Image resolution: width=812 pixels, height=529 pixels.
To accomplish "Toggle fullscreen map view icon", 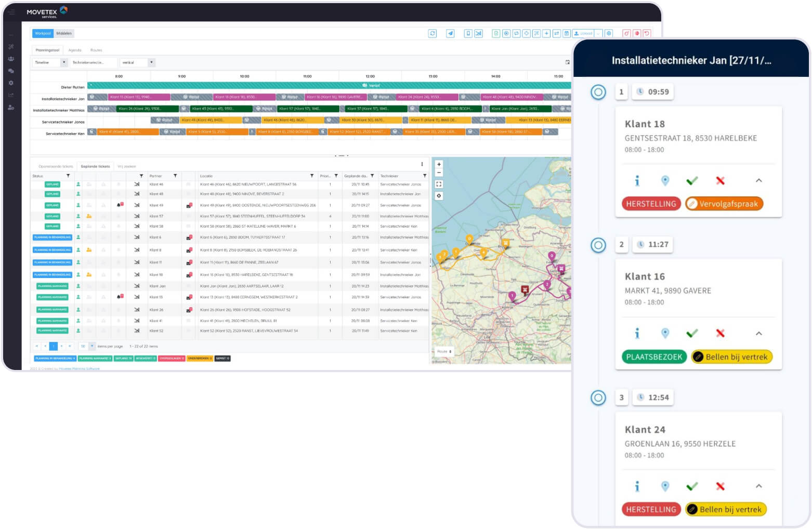I will pos(439,184).
